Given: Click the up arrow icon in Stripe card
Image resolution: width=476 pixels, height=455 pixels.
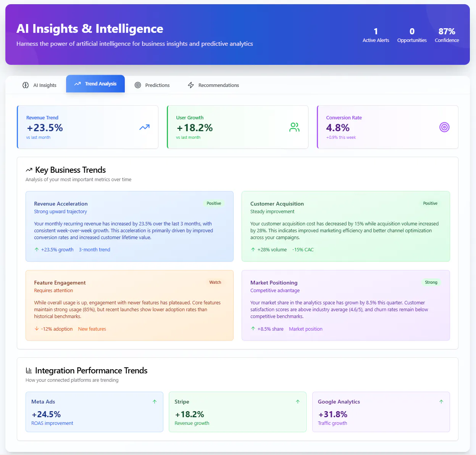Looking at the screenshot, I should 298,402.
